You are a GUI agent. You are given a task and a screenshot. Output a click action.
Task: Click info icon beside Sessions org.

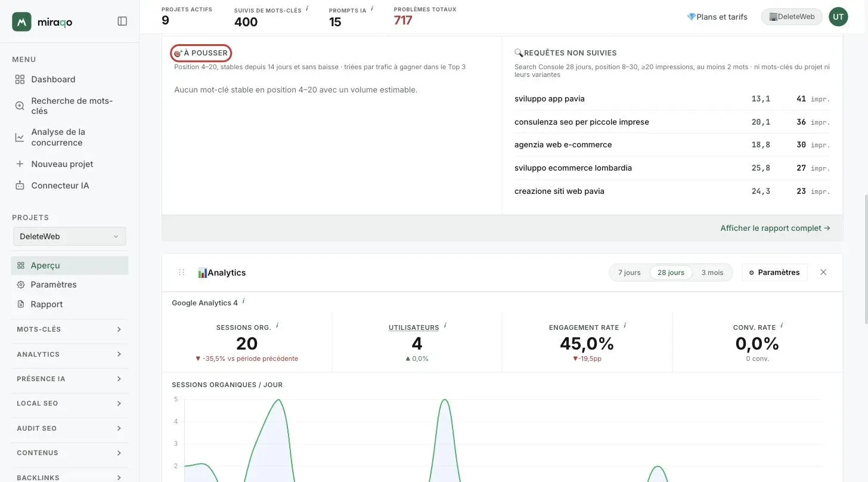pyautogui.click(x=277, y=326)
